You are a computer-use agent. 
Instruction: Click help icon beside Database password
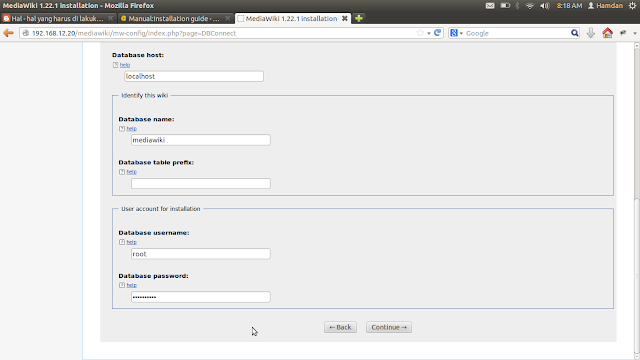122,285
